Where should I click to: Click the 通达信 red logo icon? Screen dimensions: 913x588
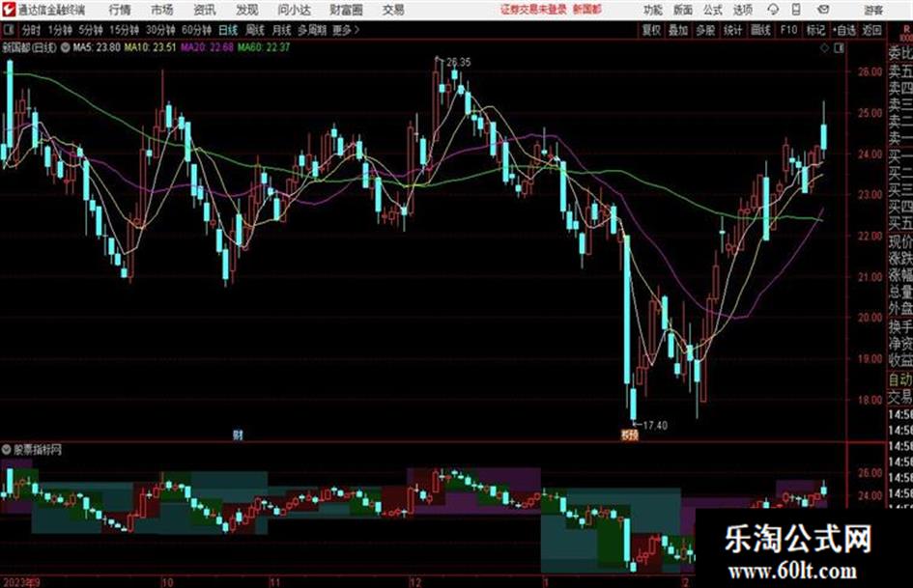pos(8,10)
